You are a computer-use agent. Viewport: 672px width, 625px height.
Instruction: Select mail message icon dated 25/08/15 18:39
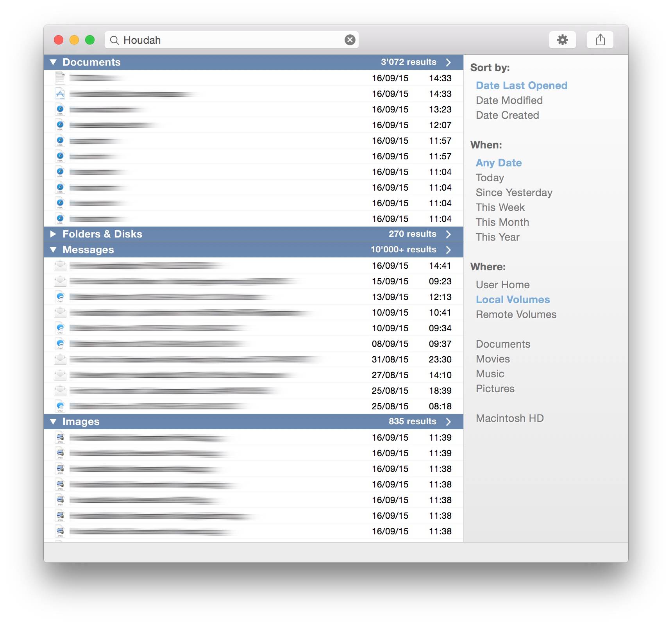(x=60, y=391)
